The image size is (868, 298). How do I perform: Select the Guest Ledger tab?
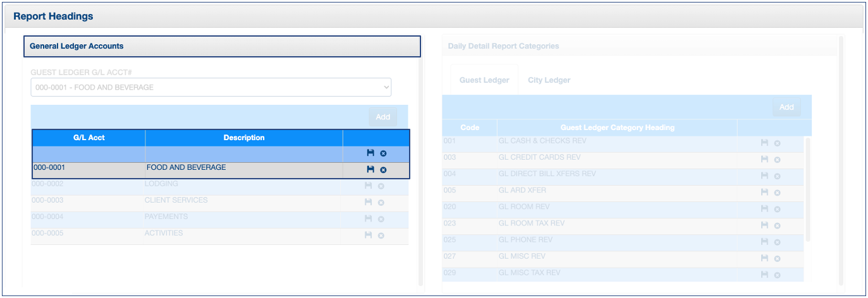point(484,80)
